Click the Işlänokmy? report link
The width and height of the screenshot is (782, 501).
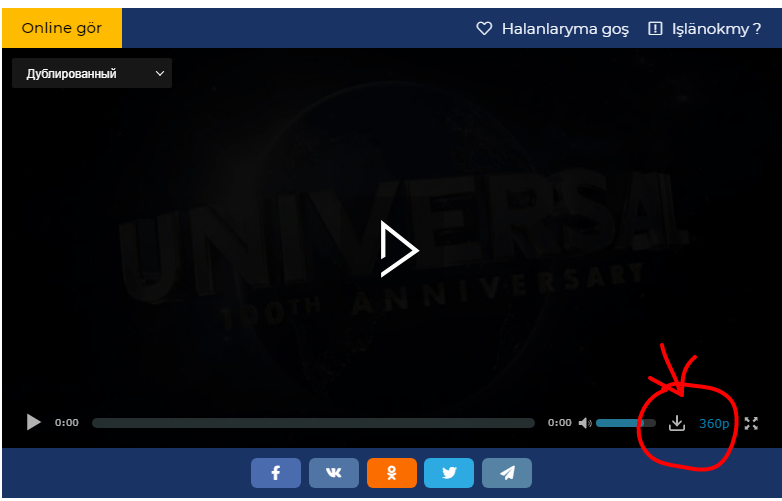coord(705,29)
